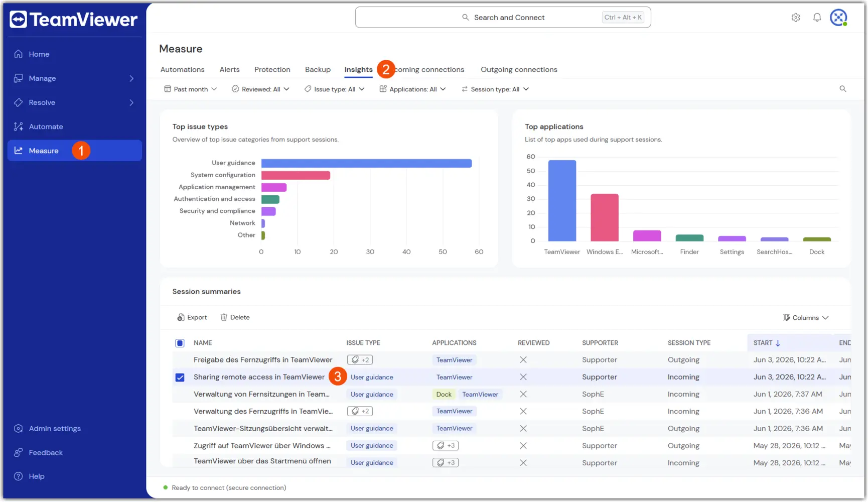The height and width of the screenshot is (502, 868).
Task: Click the +2 issue tag for Verwaltung des Fernzugriffs
Action: point(360,411)
